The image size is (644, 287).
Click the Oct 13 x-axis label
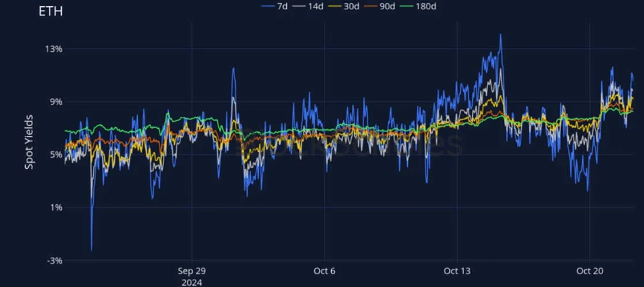[x=457, y=271]
